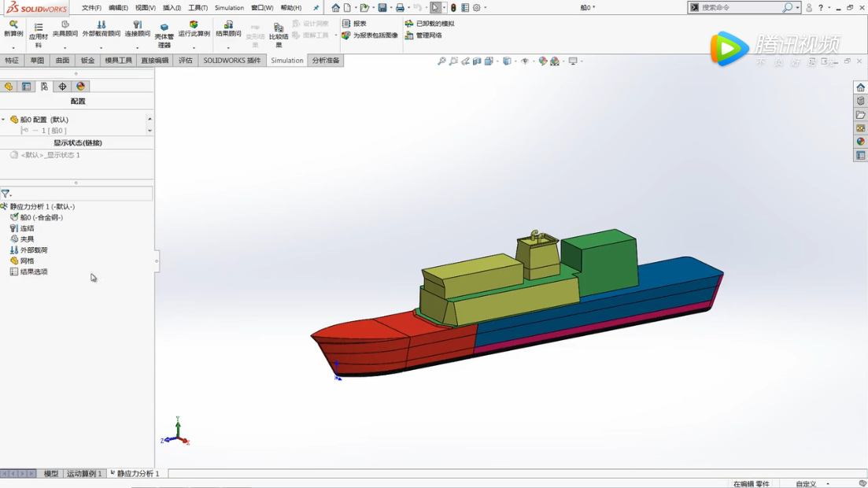Click the user login icon
The width and height of the screenshot is (868, 488).
(809, 8)
